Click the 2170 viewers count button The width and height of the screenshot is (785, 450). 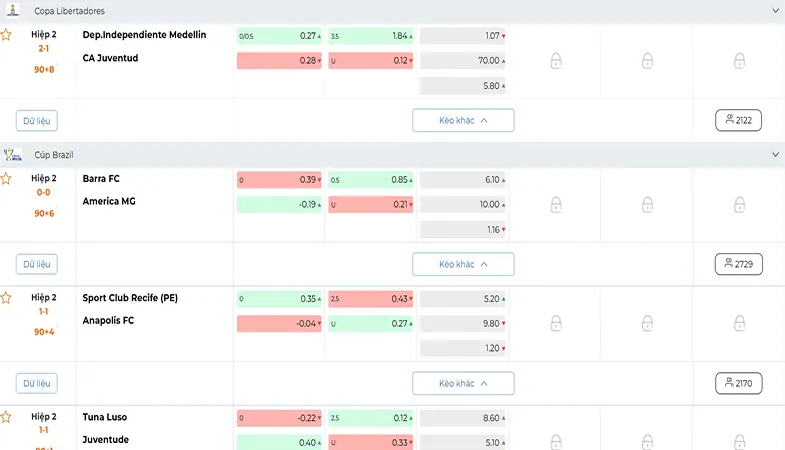[x=738, y=383]
